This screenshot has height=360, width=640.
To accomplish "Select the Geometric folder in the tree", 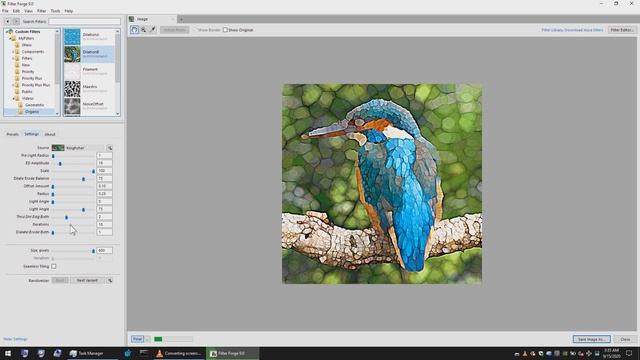I will coord(34,105).
